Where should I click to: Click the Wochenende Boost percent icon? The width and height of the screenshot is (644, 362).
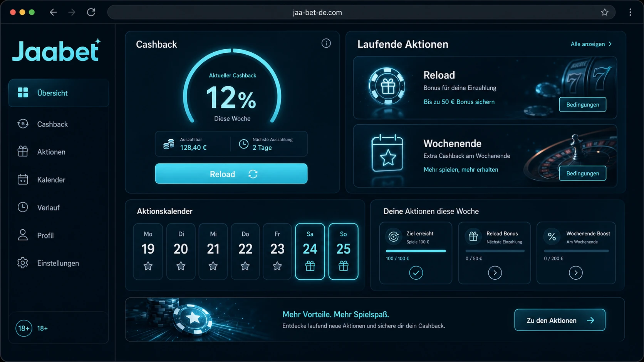(552, 237)
